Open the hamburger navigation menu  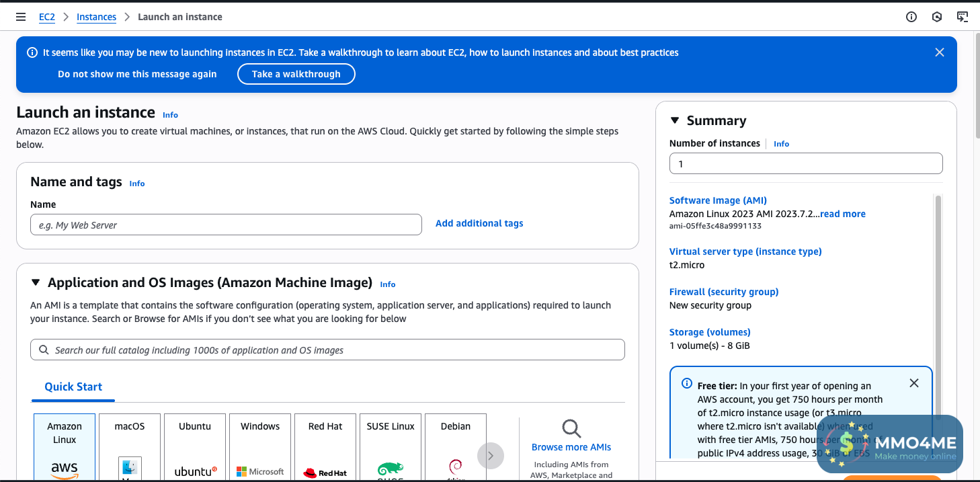coord(21,17)
